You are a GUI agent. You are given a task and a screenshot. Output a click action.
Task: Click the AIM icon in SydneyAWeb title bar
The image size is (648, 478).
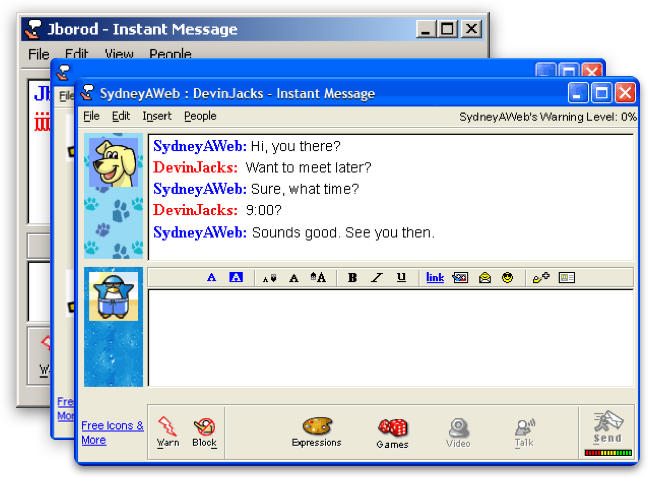(88, 93)
